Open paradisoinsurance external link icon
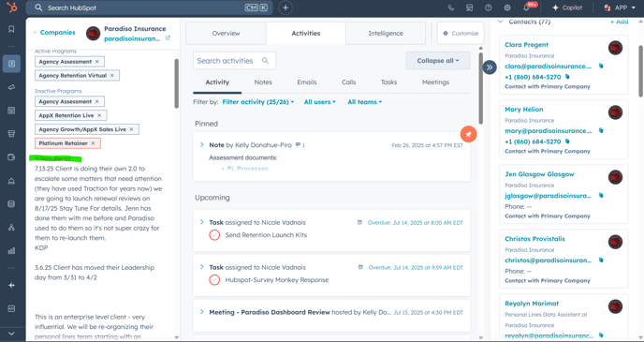The image size is (644, 342). point(168,38)
